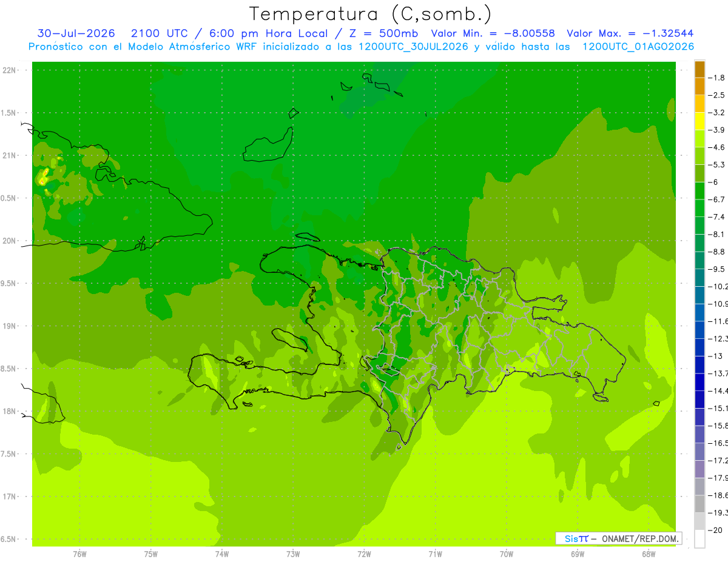Pick the blue swatch between -13 and -13.7
The height and width of the screenshot is (562, 728).
coord(699,365)
